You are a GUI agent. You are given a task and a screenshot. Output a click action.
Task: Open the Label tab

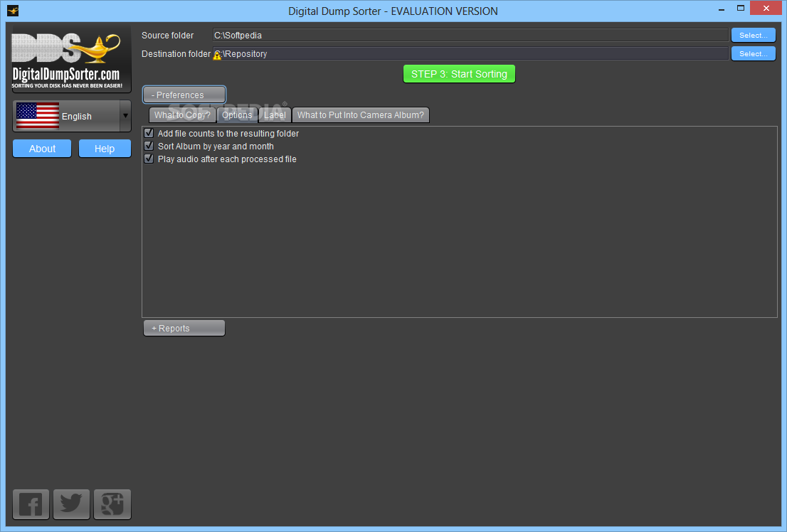[275, 115]
